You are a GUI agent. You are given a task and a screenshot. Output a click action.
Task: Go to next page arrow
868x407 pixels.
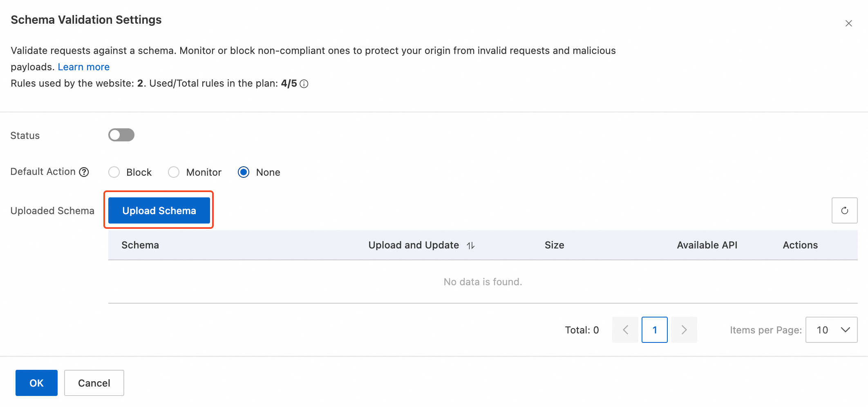coord(684,330)
